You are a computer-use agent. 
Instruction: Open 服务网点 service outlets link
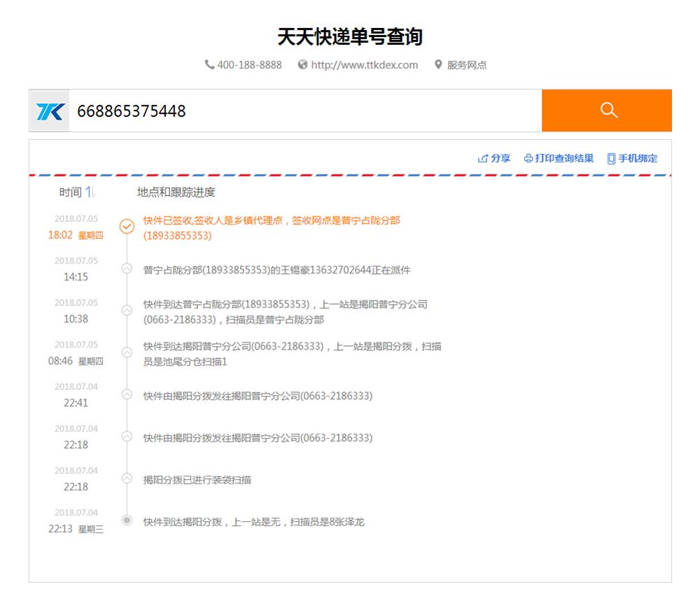click(x=466, y=64)
